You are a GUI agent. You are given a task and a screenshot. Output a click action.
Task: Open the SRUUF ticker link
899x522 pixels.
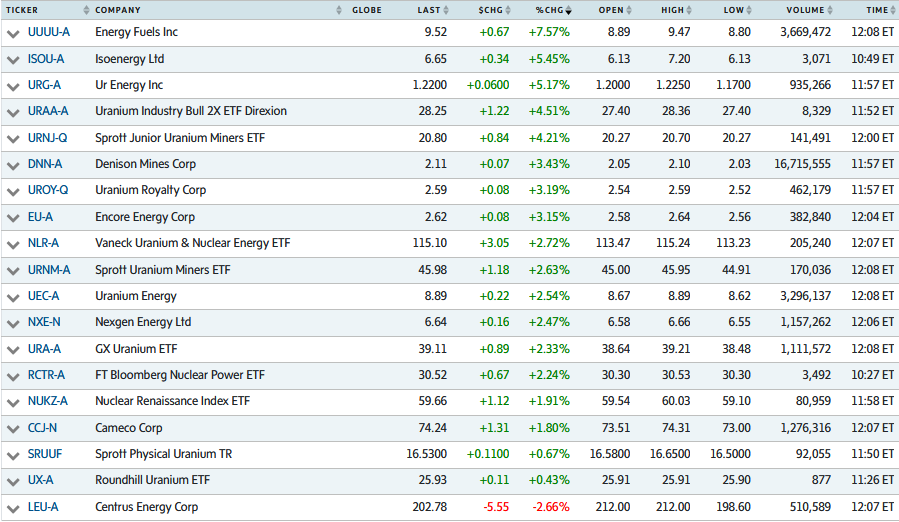(45, 454)
